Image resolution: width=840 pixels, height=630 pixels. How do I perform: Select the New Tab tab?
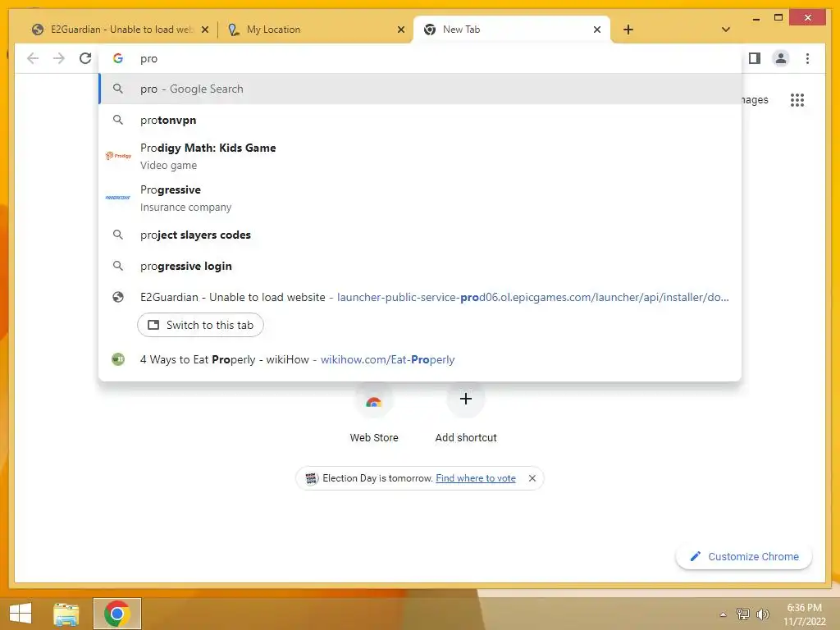[x=512, y=30]
